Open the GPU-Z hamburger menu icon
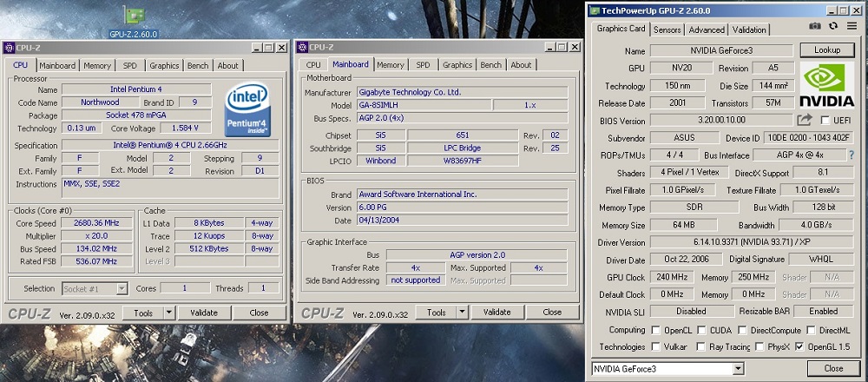 point(852,26)
